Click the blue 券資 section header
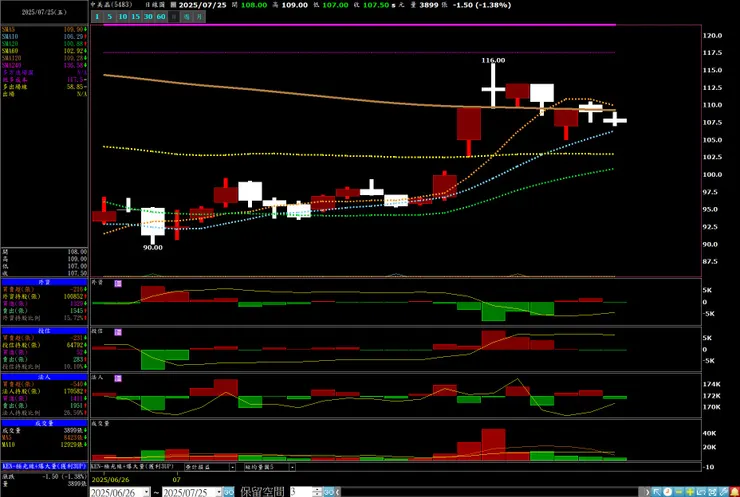The height and width of the screenshot is (497, 740). (44, 282)
